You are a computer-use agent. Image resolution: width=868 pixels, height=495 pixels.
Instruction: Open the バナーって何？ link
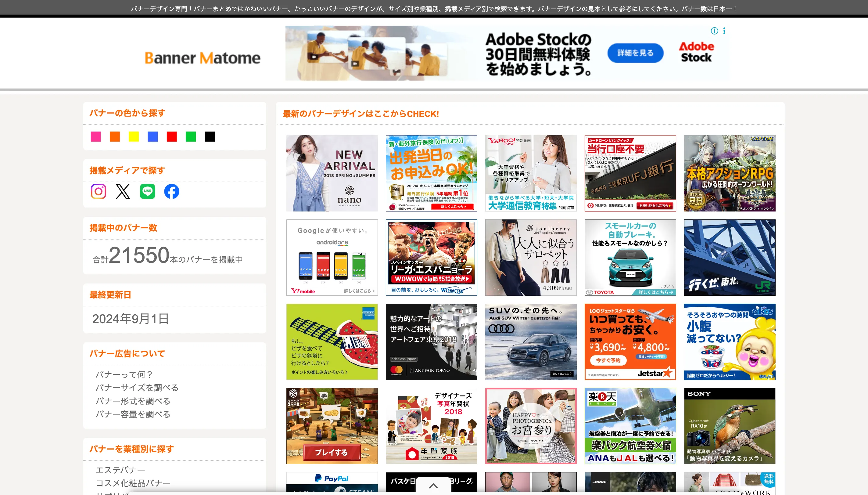(x=124, y=374)
